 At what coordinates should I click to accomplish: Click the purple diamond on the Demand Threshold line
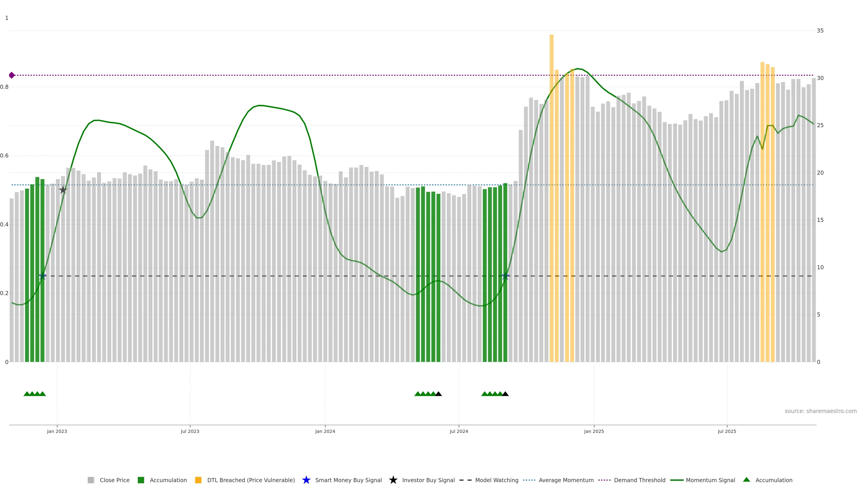tap(12, 75)
